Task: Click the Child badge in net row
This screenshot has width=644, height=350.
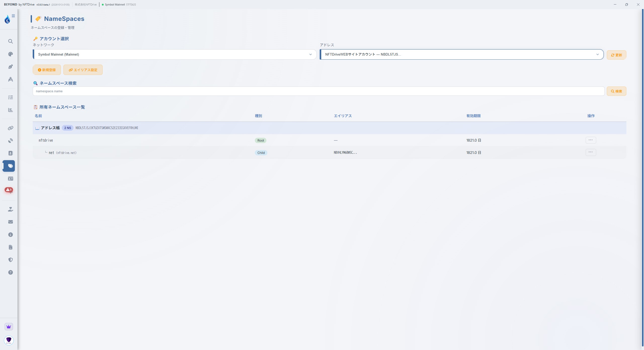Action: 261,153
